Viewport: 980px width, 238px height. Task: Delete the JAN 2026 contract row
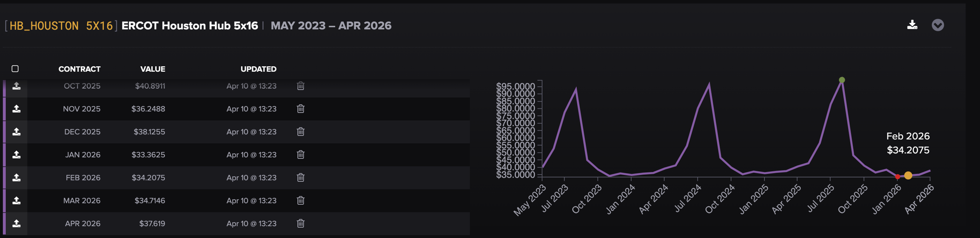click(x=300, y=155)
